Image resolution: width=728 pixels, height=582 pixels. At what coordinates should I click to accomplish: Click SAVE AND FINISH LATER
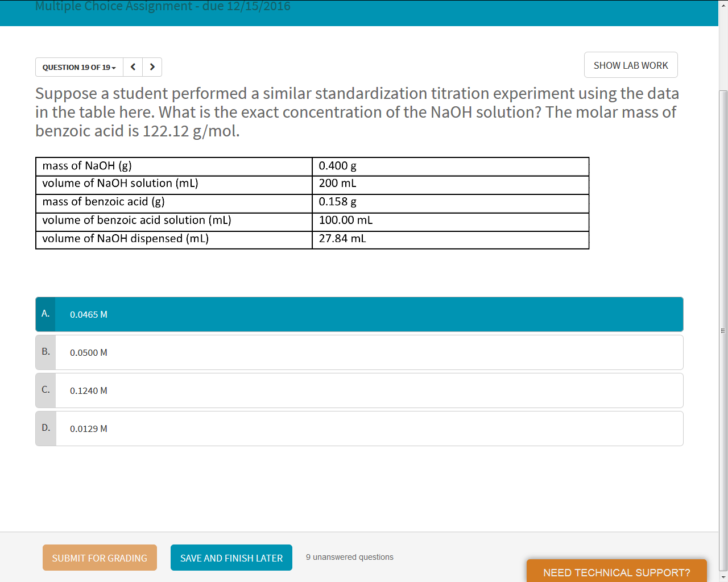pyautogui.click(x=231, y=558)
